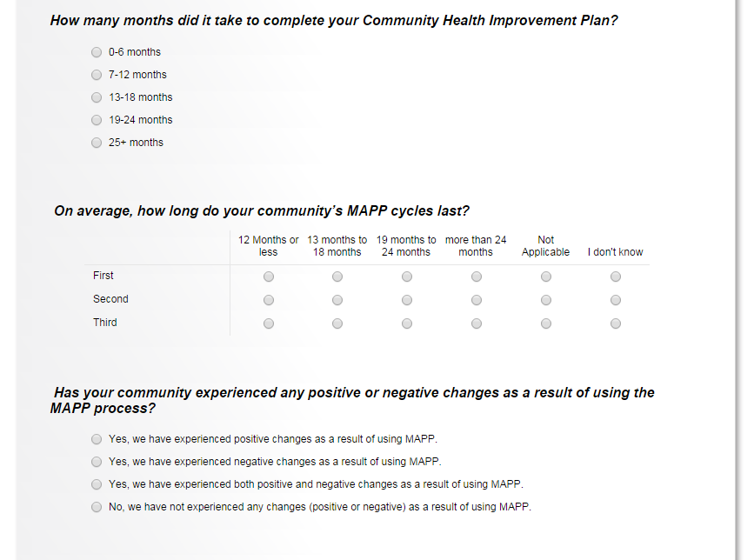Mark Third cycle as Not Applicable
Viewport: 754px width, 560px height.
tap(546, 323)
